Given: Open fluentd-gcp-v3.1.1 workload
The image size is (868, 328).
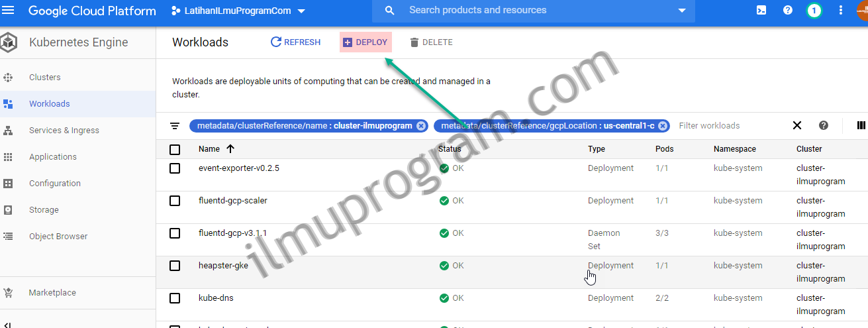Looking at the screenshot, I should [233, 233].
